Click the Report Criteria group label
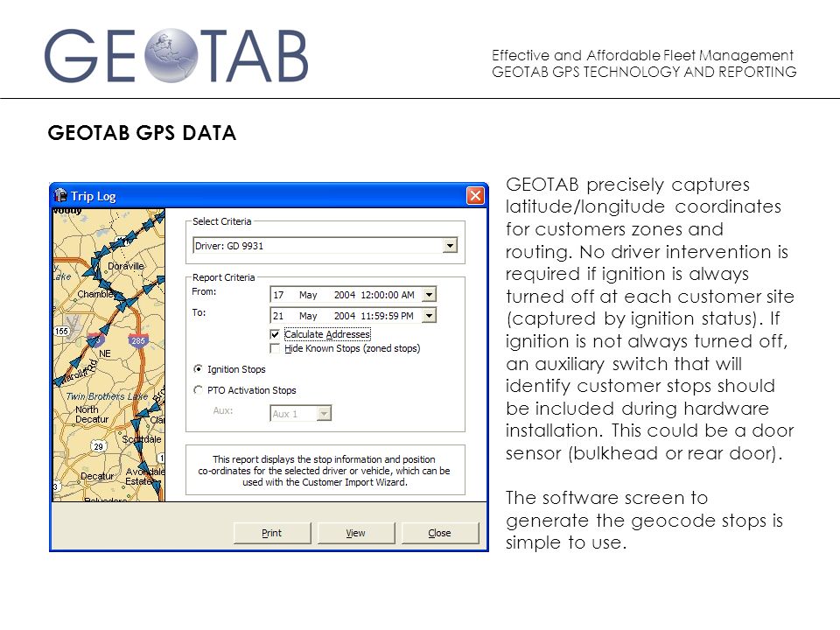Image resolution: width=840 pixels, height=630 pixels. pyautogui.click(x=223, y=277)
